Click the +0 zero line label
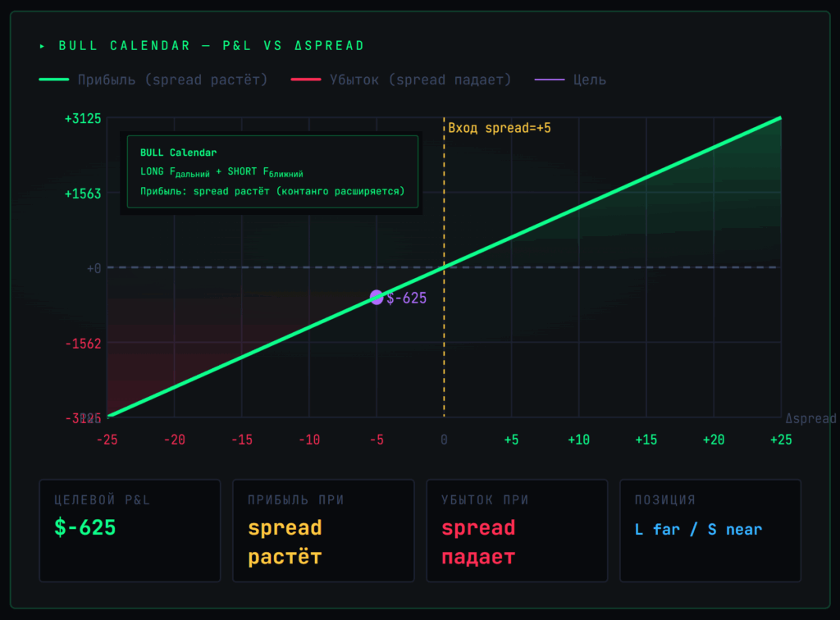Viewport: 840px width, 620px height. pyautogui.click(x=94, y=268)
